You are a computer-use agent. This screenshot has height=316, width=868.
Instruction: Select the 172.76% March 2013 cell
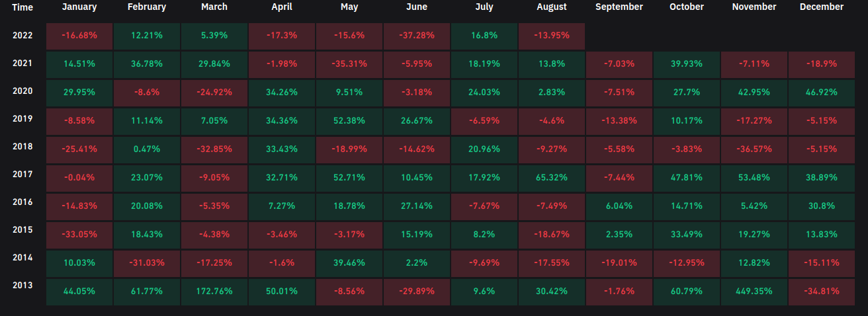pos(214,291)
